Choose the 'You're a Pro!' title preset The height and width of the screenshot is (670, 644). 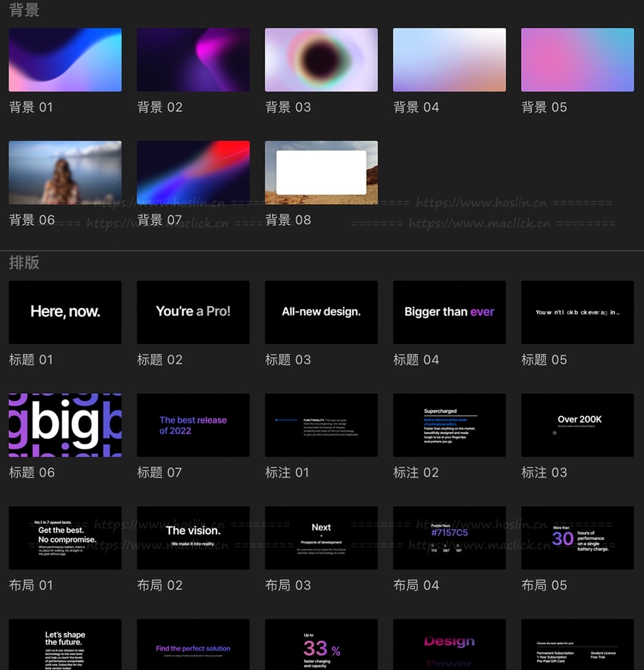[x=193, y=312]
